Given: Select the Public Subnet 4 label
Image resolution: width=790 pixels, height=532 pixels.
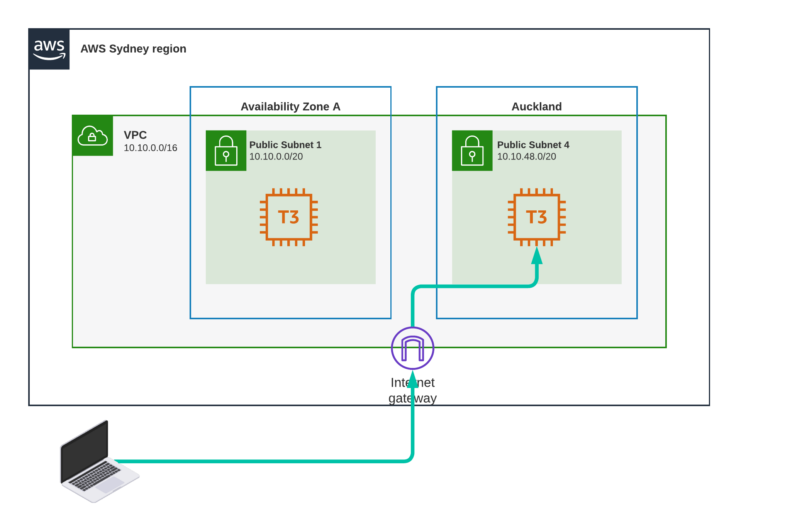Looking at the screenshot, I should [533, 145].
